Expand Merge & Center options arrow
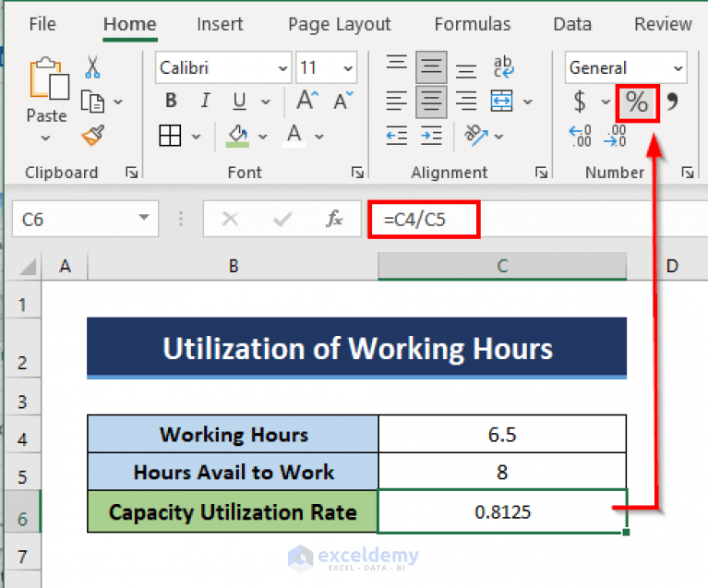 tap(527, 102)
